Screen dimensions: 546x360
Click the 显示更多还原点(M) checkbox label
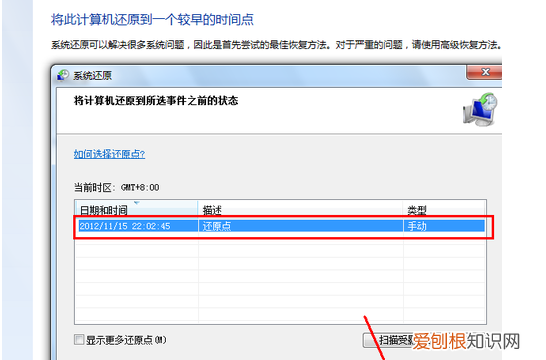click(x=126, y=340)
